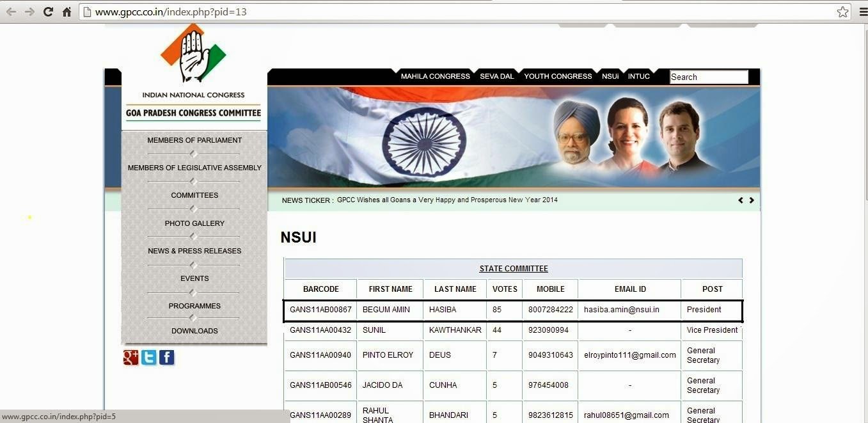Click email elroypinto111@gmail.com

630,355
